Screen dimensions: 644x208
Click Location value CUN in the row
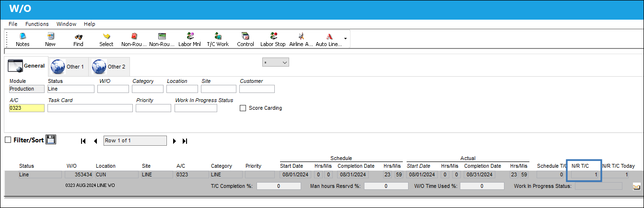click(x=117, y=174)
